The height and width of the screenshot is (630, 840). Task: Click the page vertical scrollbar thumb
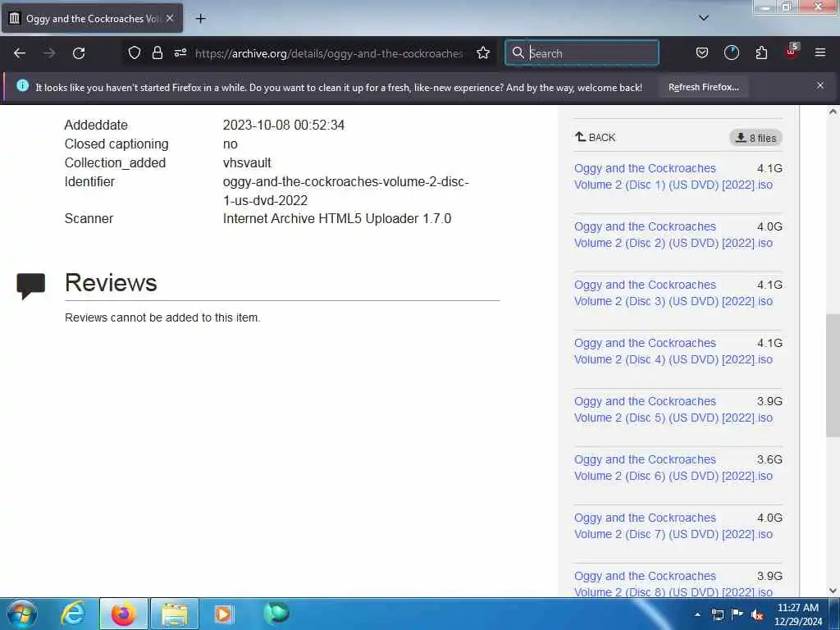click(833, 375)
